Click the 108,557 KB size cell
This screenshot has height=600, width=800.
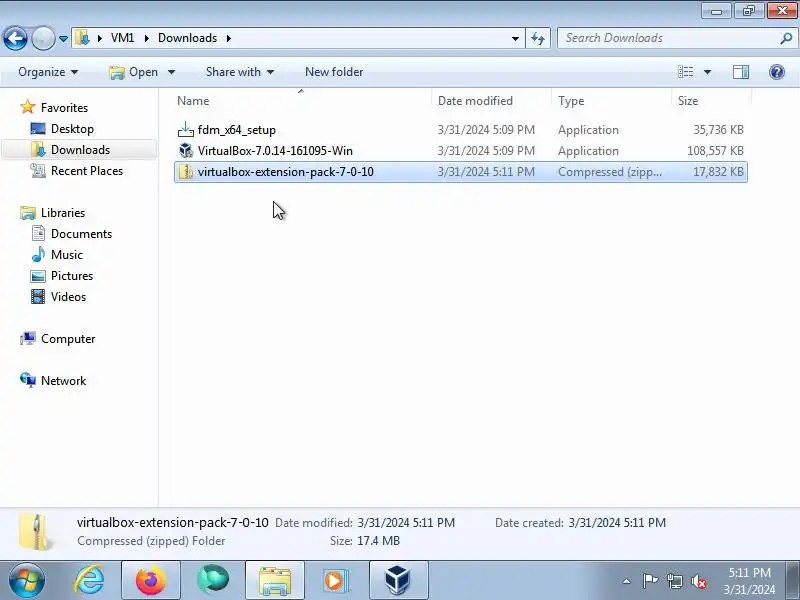[x=715, y=151]
